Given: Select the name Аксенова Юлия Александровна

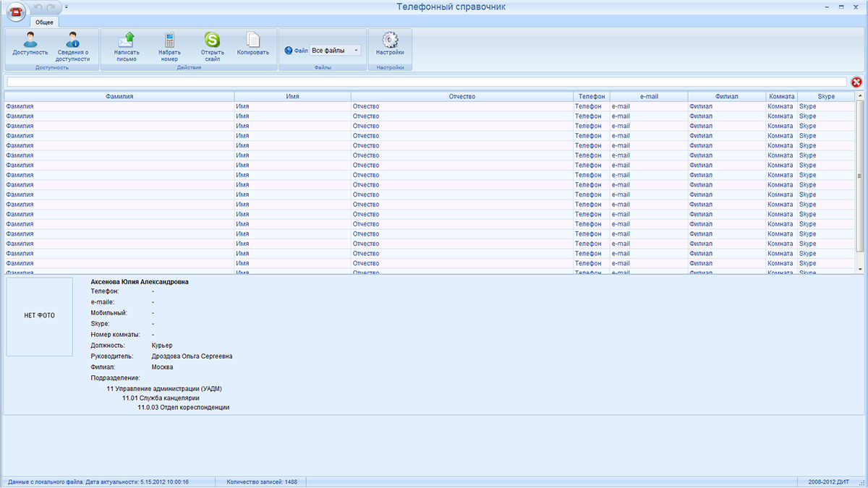Looking at the screenshot, I should pyautogui.click(x=140, y=282).
